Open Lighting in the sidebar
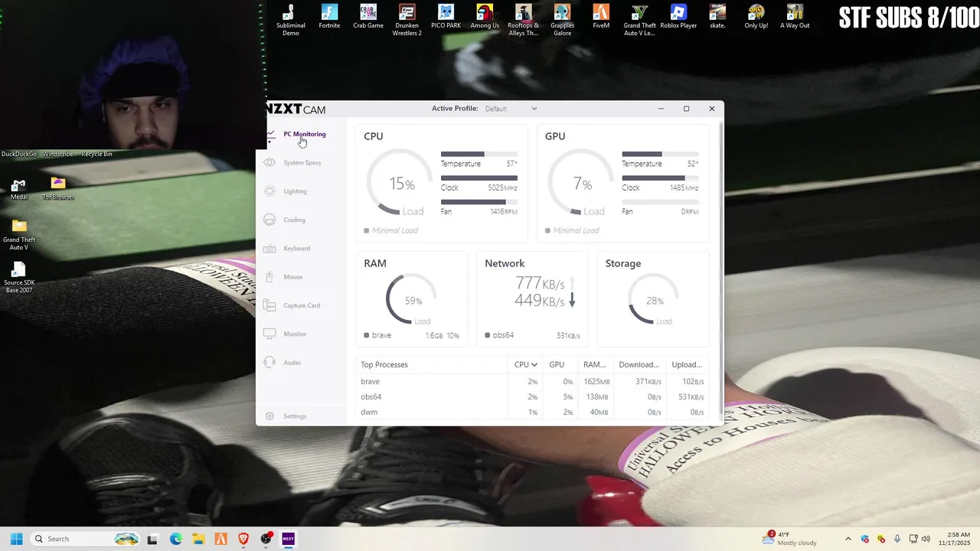Screen dimensions: 980x551 295,191
